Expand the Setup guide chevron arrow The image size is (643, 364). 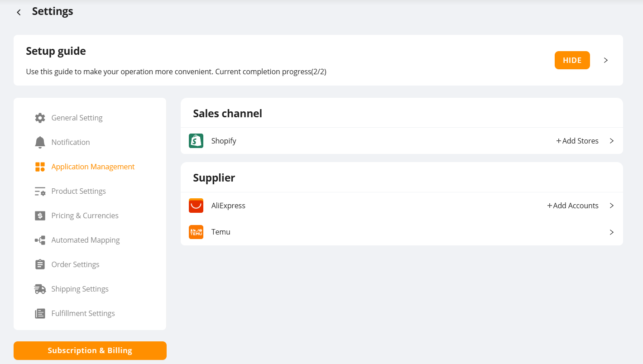[606, 60]
